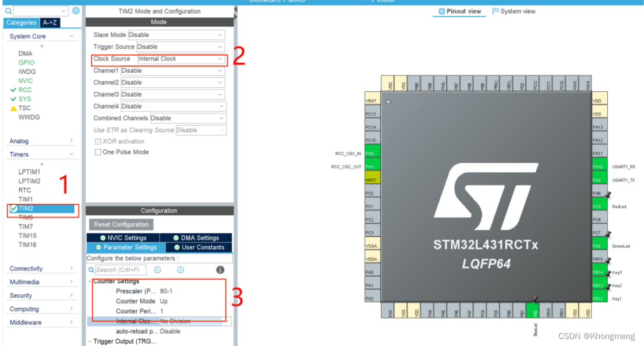Open the Channel4 dropdown
Viewport: 644px width, 346px height.
[x=173, y=106]
